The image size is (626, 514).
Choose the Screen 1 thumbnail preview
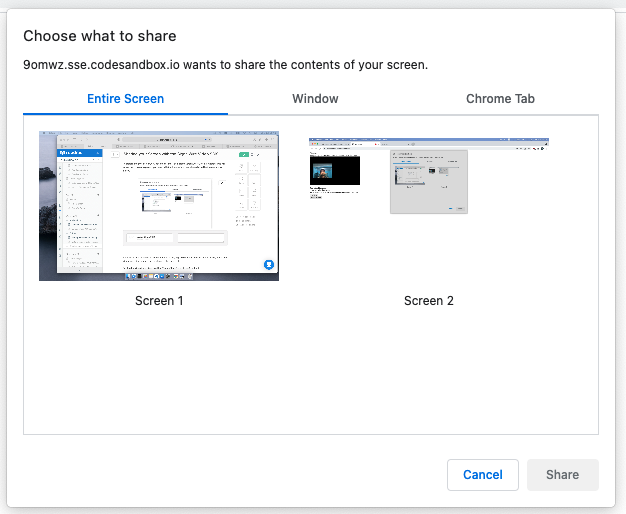coord(158,205)
